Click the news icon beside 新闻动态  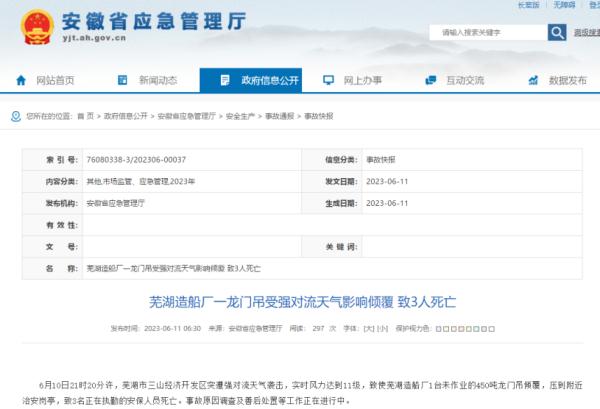[122, 80]
